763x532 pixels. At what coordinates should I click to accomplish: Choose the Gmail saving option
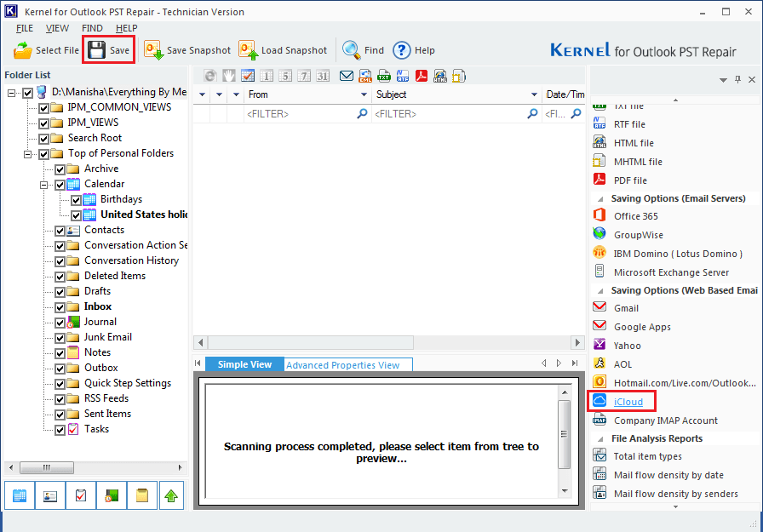tap(626, 308)
